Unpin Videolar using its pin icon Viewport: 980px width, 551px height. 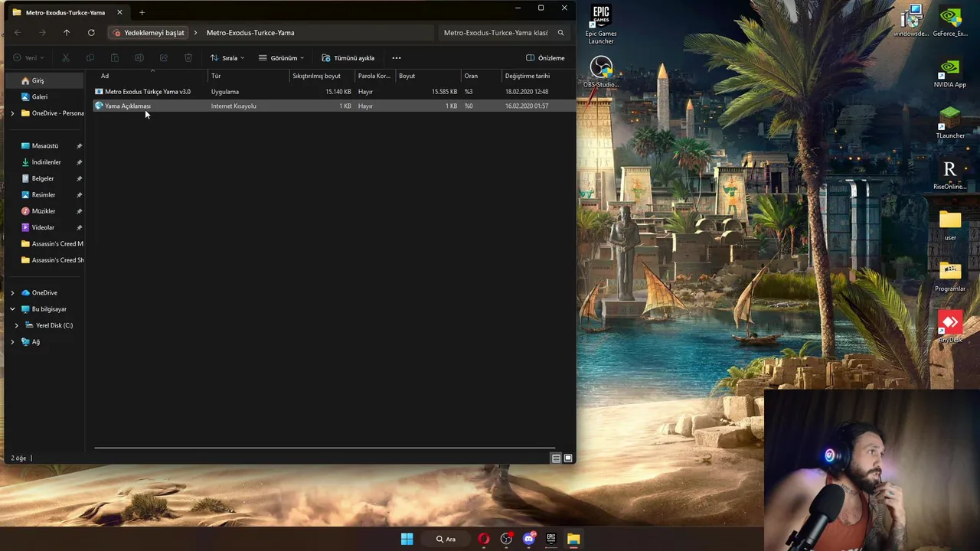79,227
